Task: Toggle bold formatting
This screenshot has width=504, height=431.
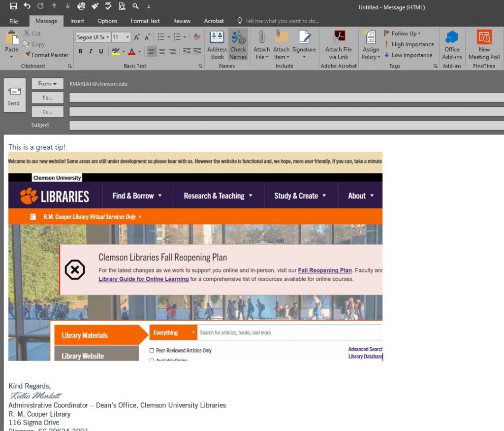Action: pos(80,51)
